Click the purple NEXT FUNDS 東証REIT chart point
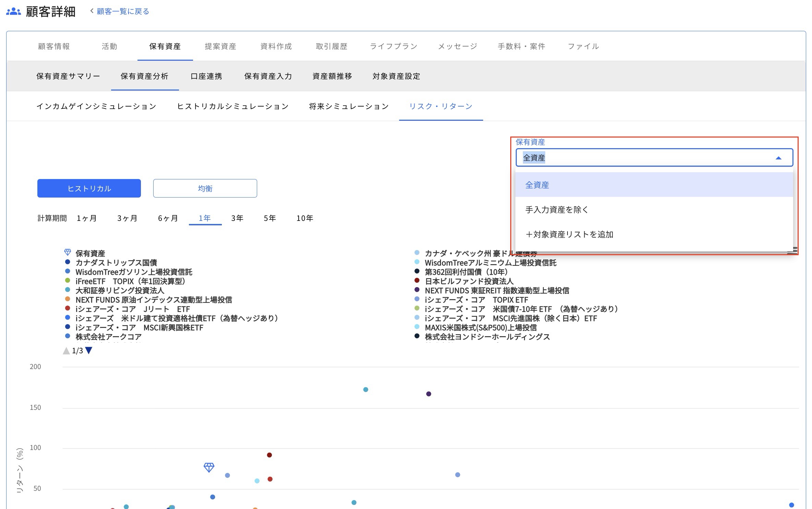The image size is (812, 509). coord(428,394)
